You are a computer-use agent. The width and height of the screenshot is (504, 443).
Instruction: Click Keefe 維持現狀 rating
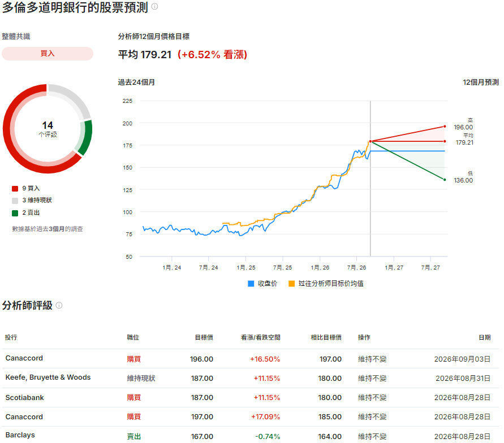click(x=141, y=379)
